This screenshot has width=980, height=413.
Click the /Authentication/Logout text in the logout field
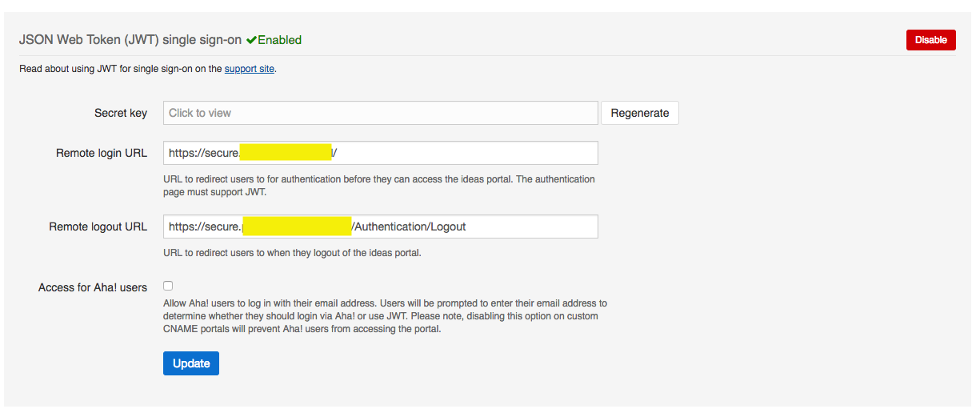409,227
